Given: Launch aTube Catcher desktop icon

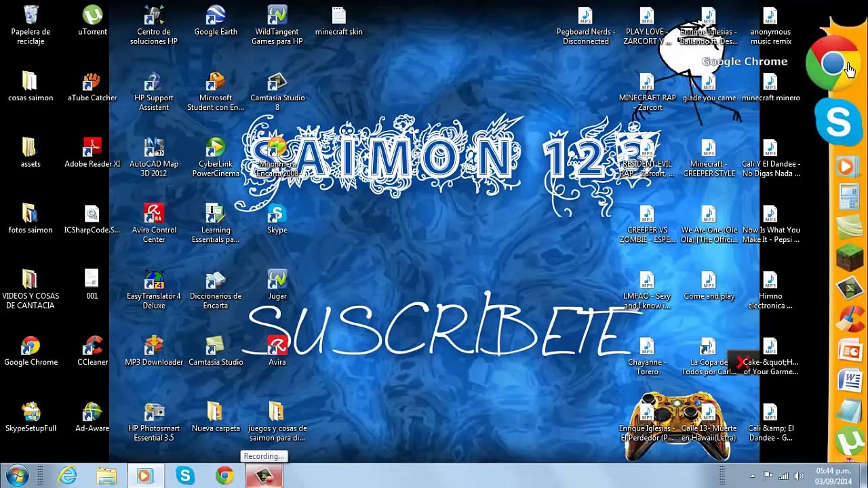Looking at the screenshot, I should coord(92,86).
